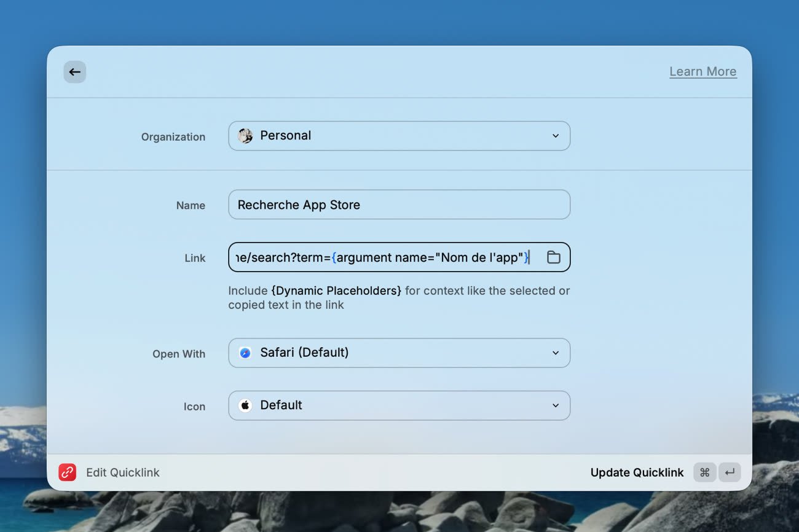Click the Apple logo in the Icon field
Viewport: 799px width, 532px height.
(245, 405)
